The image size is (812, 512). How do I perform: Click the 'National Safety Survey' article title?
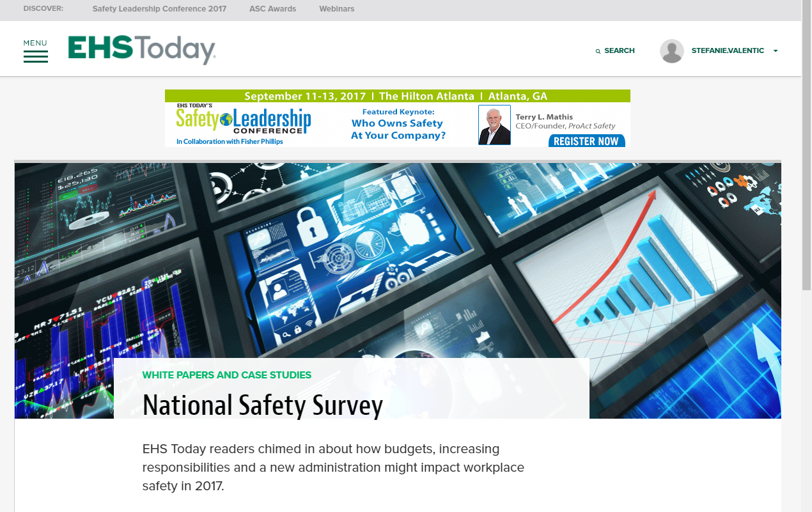coord(263,405)
